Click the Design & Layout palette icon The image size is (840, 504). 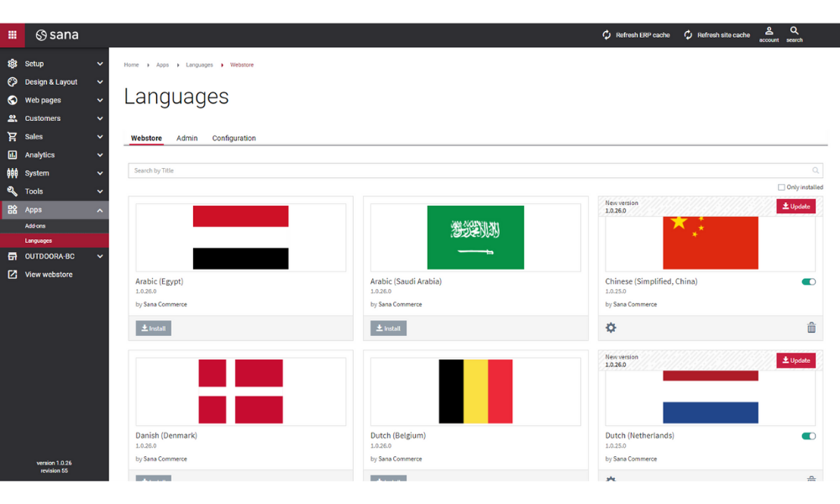click(x=13, y=82)
